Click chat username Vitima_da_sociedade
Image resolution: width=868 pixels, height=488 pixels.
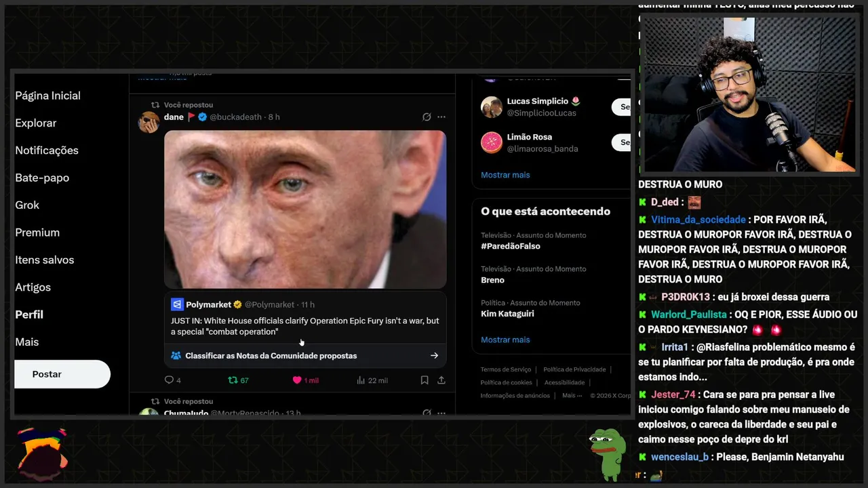(698, 220)
